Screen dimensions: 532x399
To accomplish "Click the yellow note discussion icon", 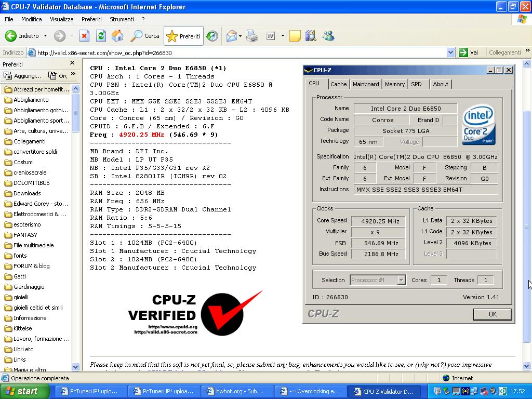I will point(295,36).
